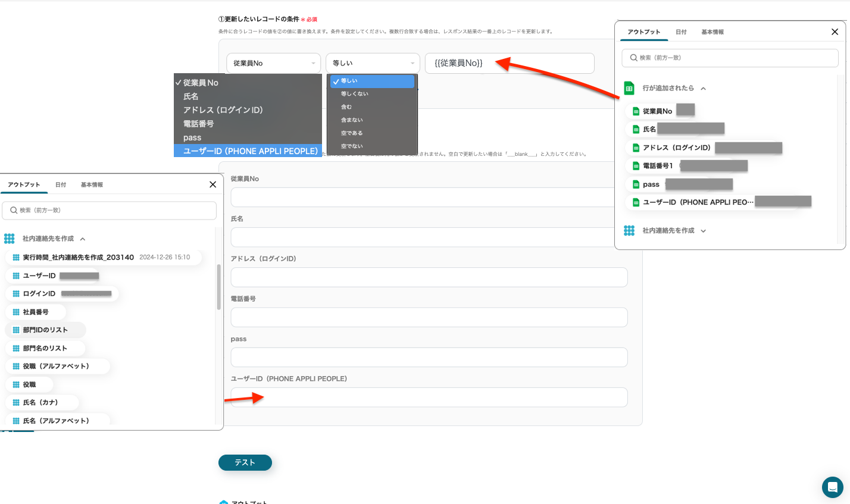Switch to 基本情報 tab in right panel

(712, 32)
